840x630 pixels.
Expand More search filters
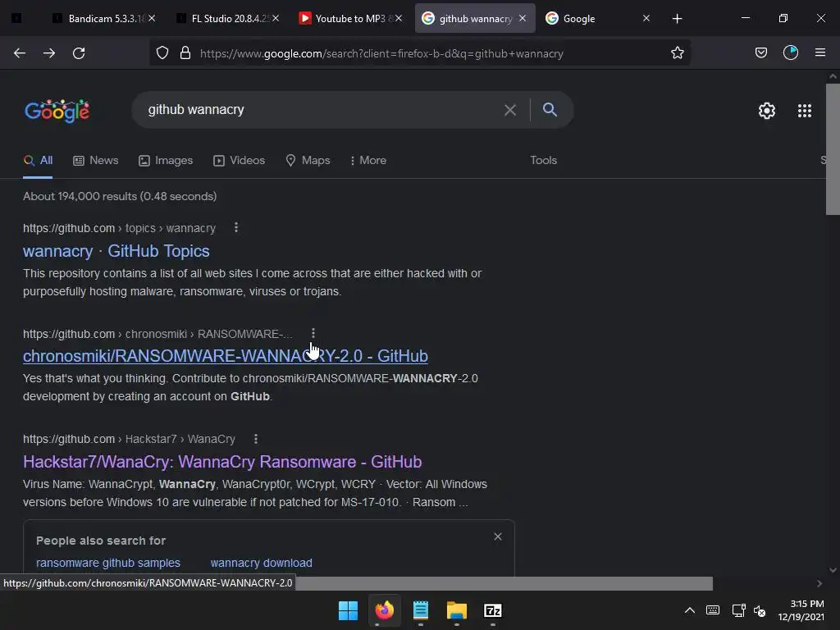368,160
